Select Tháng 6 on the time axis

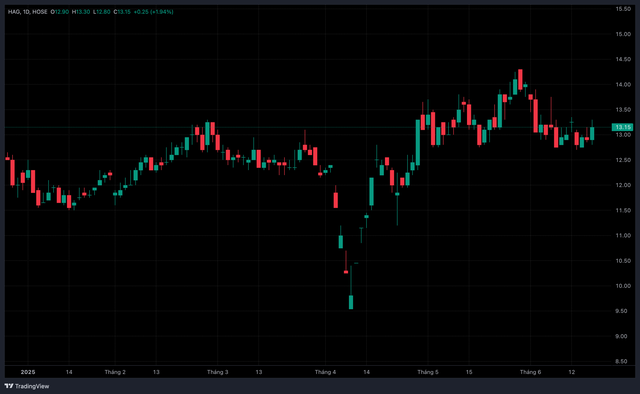(x=530, y=372)
